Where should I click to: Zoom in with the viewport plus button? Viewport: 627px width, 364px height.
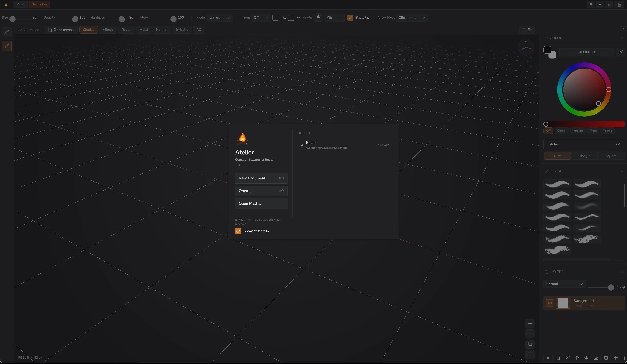(530, 323)
